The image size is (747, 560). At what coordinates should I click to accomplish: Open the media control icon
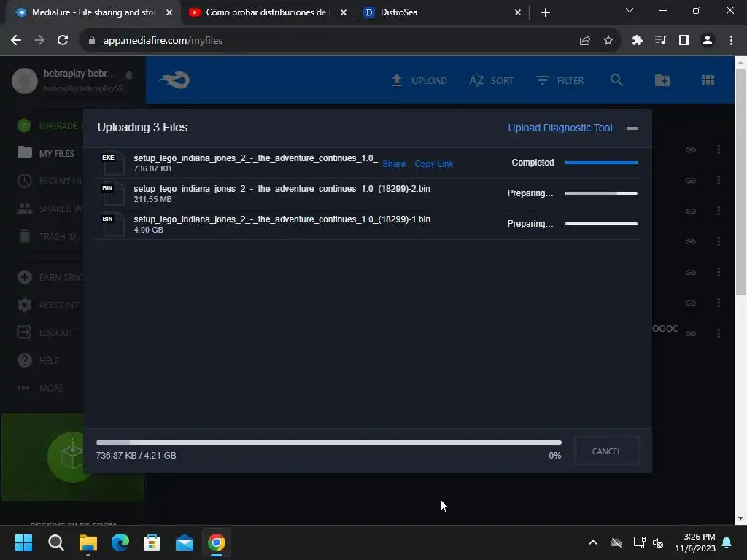660,41
